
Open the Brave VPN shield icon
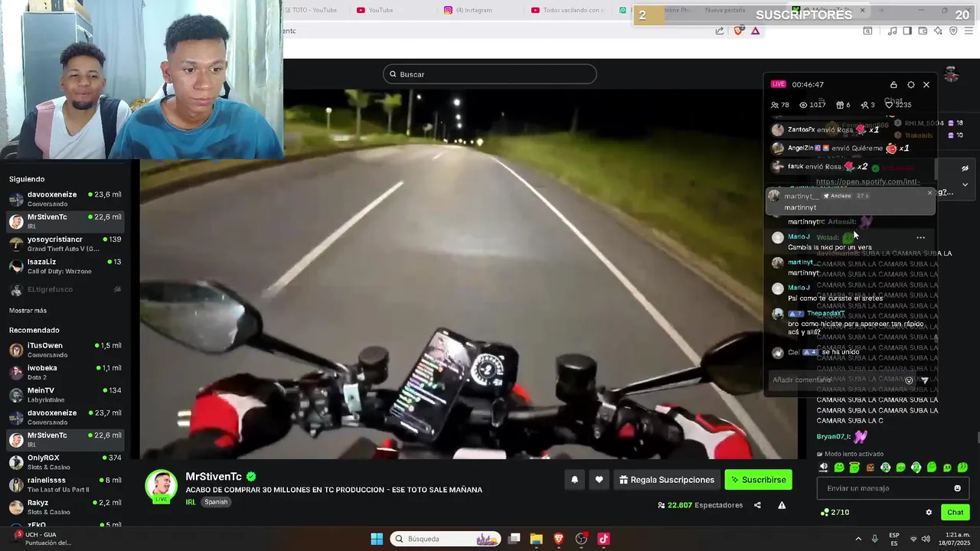point(953,31)
